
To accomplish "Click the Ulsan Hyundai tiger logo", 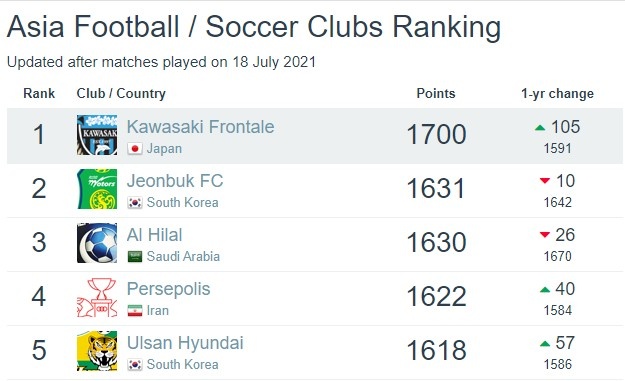I will pos(97,351).
